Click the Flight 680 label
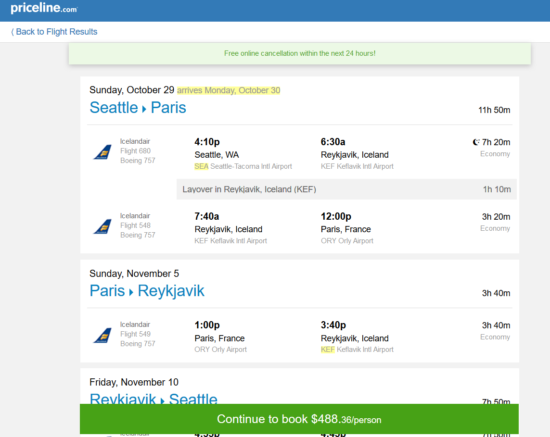 coord(135,151)
